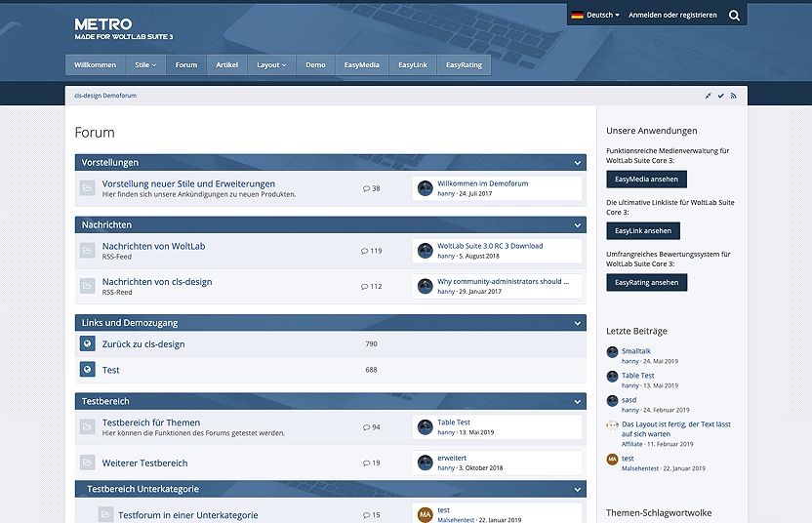
Task: Click the 790 click count
Action: [x=371, y=343]
